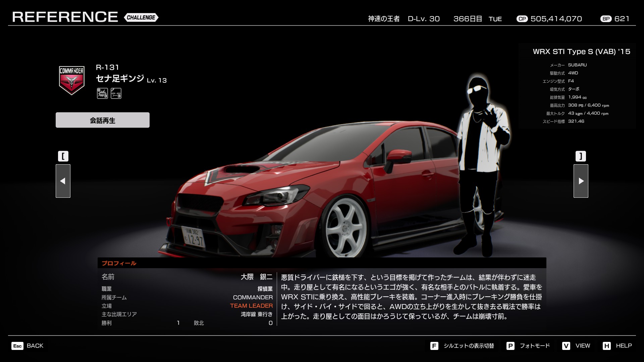Click the right bracket key hint
Screen dimensions: 644x362
click(x=581, y=156)
